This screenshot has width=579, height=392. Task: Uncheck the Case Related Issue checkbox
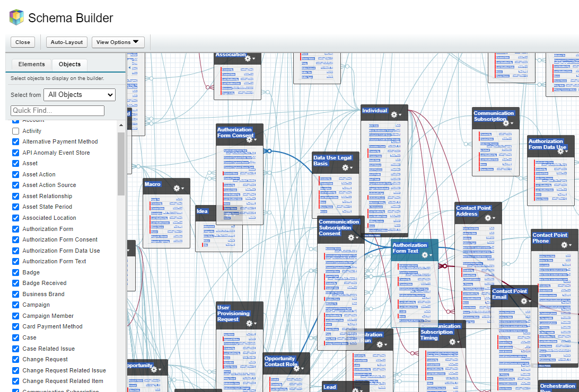[x=15, y=349]
